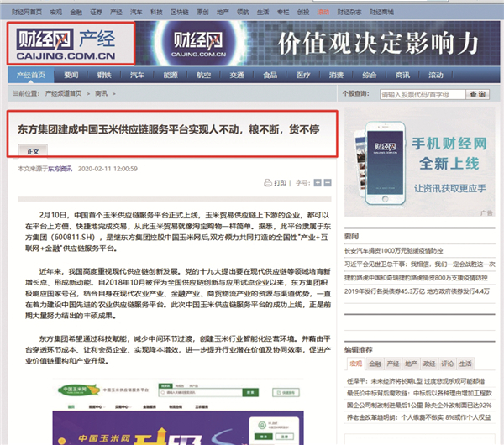
Task: Switch to 政经 in 编辑推荐
Action: pyautogui.click(x=429, y=364)
